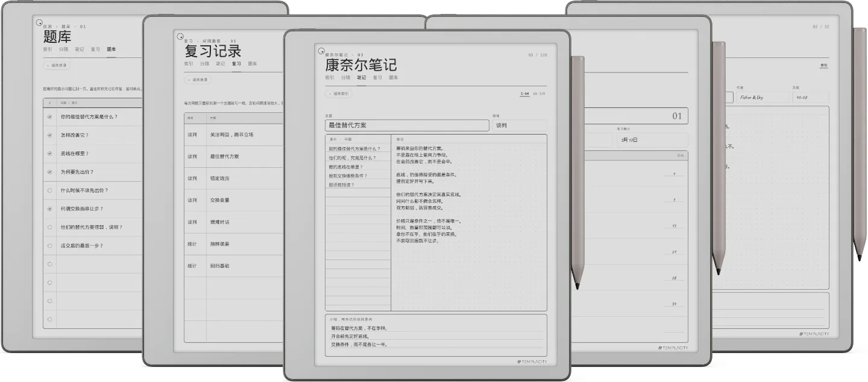
Task: Tap the page-range field '40-68'
Action: (810, 97)
